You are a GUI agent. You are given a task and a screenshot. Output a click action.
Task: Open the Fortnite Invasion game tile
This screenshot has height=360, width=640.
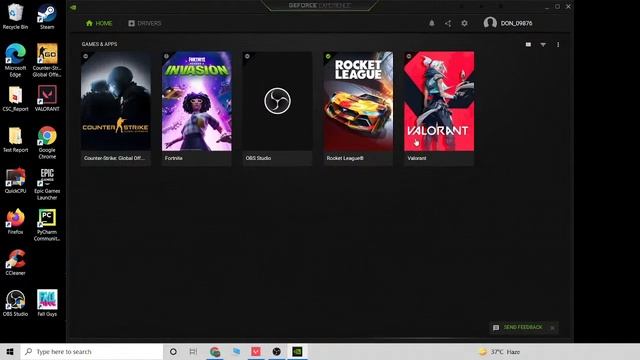[196, 101]
